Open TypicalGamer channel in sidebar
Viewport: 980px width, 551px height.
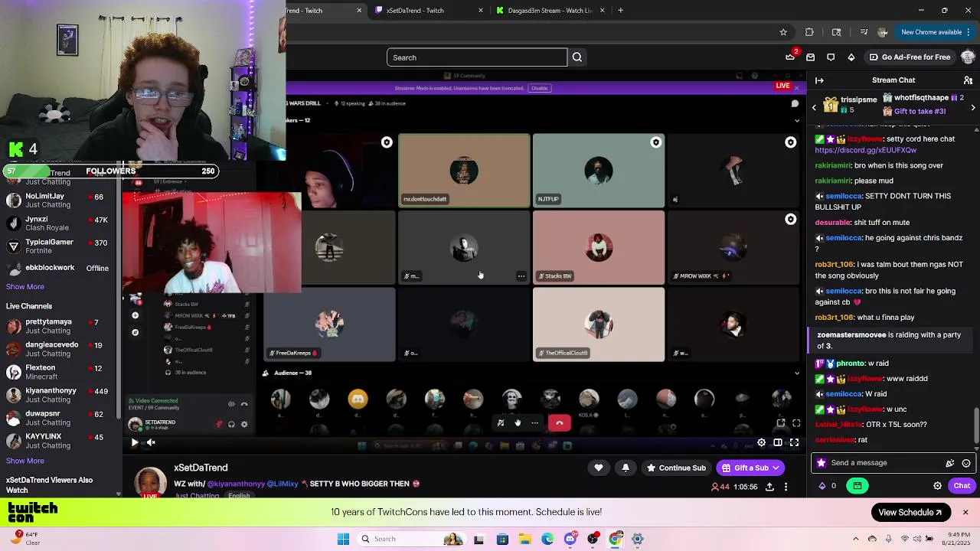click(x=59, y=246)
